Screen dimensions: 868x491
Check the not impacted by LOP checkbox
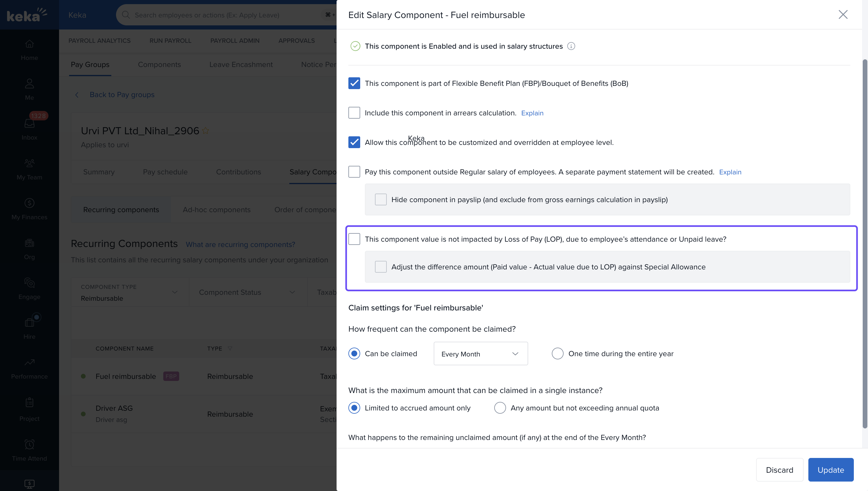point(354,239)
